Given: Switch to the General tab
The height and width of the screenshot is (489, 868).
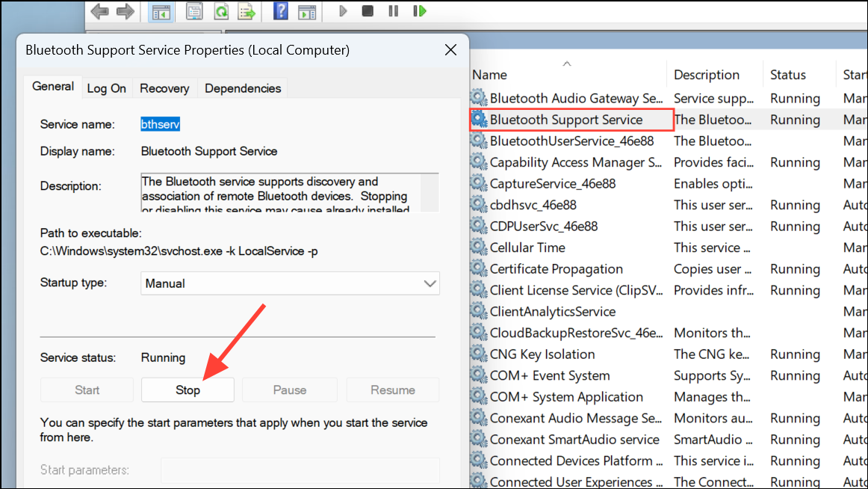Looking at the screenshot, I should pyautogui.click(x=52, y=87).
